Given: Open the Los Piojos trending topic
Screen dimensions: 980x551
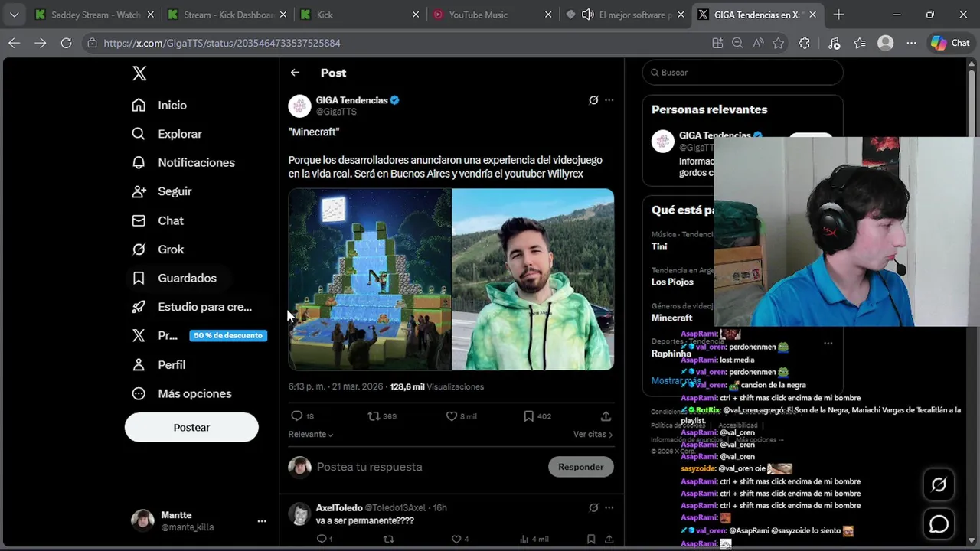Looking at the screenshot, I should (x=672, y=282).
